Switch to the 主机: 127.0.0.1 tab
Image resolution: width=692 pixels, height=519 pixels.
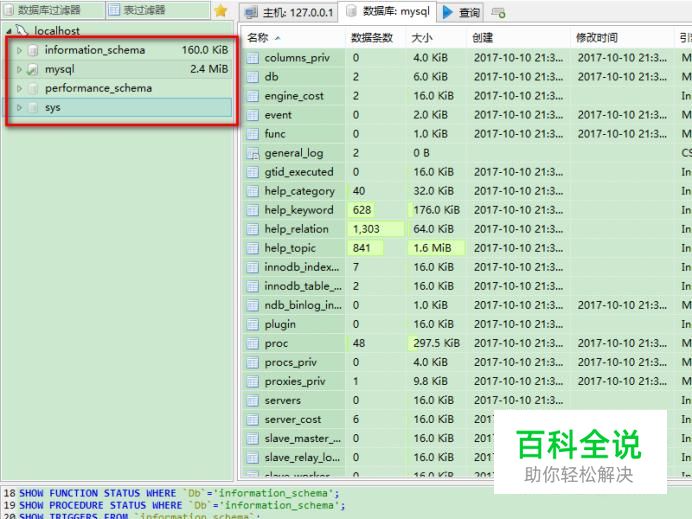(289, 12)
